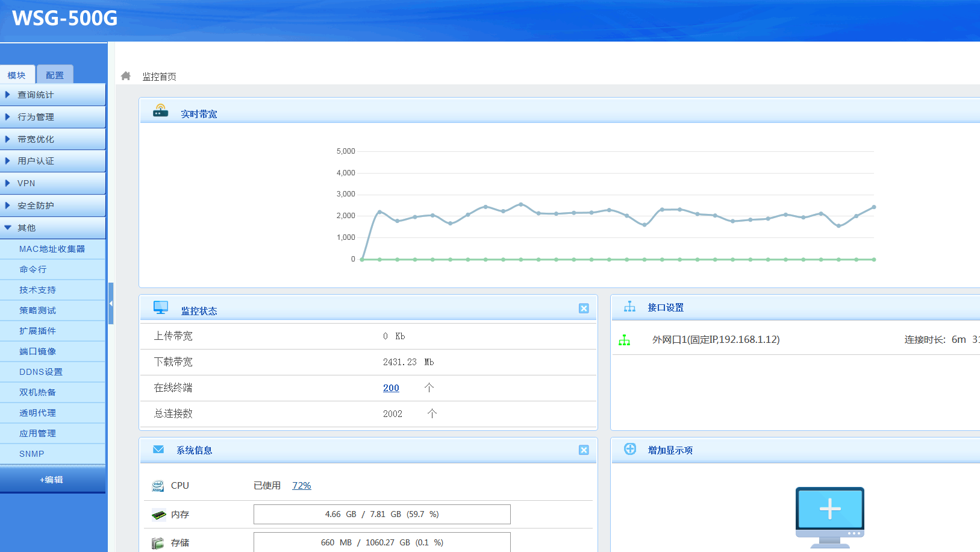Viewport: 980px width, 552px height.
Task: Switch to the 配置 tab
Action: point(55,75)
